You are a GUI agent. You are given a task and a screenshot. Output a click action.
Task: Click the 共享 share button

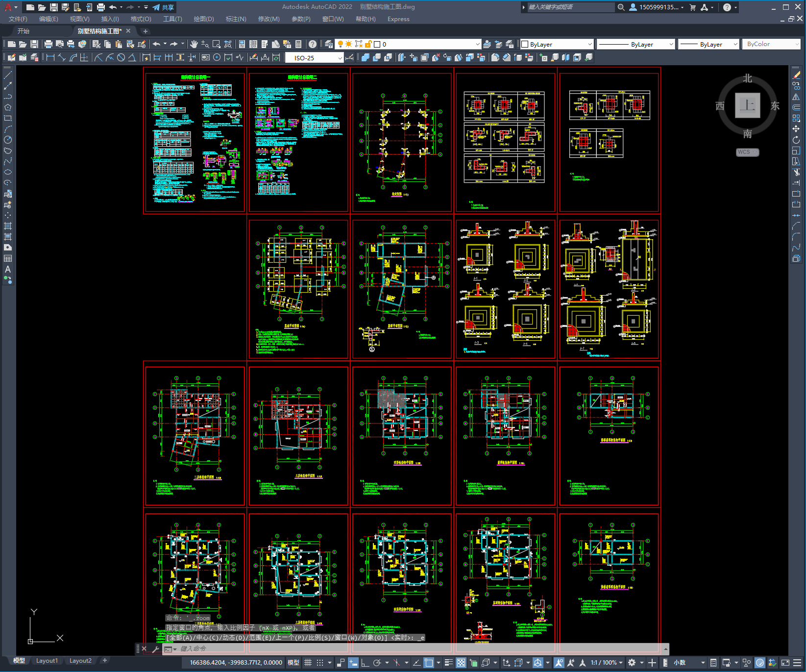pos(164,7)
